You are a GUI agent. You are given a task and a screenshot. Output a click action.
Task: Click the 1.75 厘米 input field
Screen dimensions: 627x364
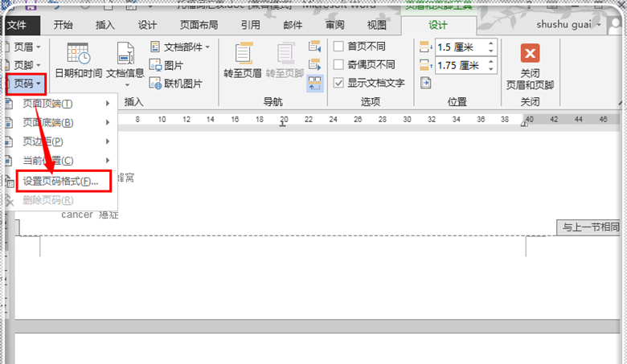click(461, 65)
